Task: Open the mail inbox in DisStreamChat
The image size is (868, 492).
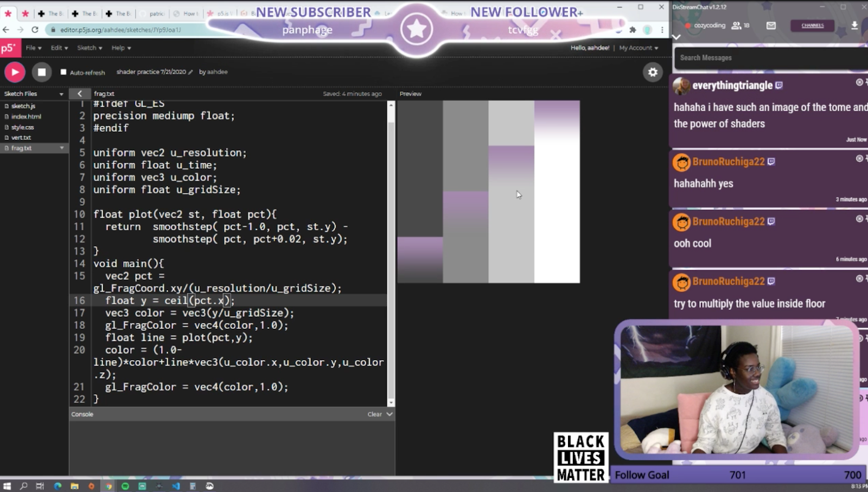Action: point(771,25)
